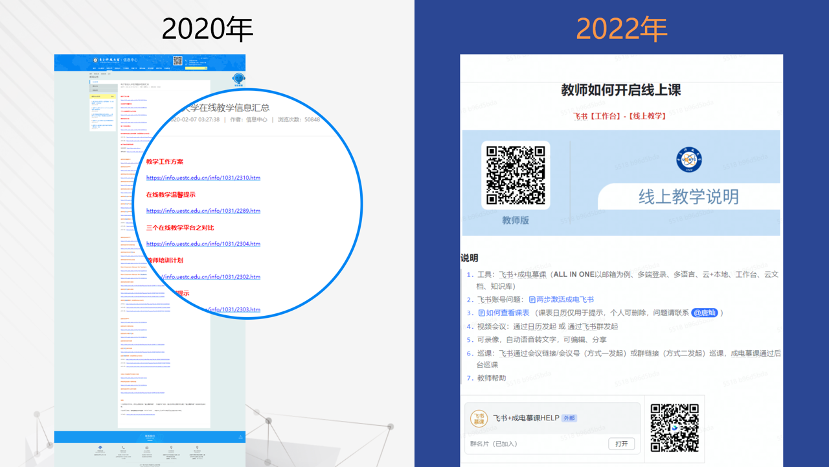The width and height of the screenshot is (830, 468).
Task: Open the info/1031/2310.htm link
Action: [203, 178]
